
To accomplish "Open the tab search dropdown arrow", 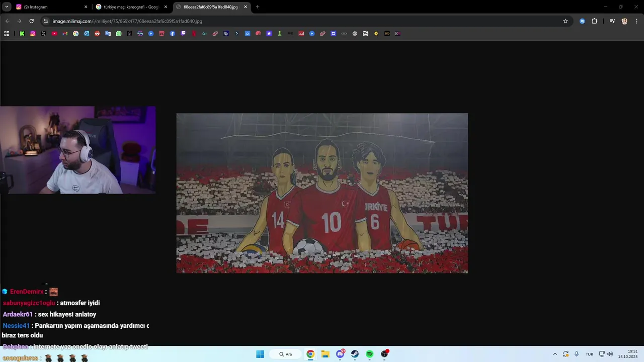I will pos(7,7).
